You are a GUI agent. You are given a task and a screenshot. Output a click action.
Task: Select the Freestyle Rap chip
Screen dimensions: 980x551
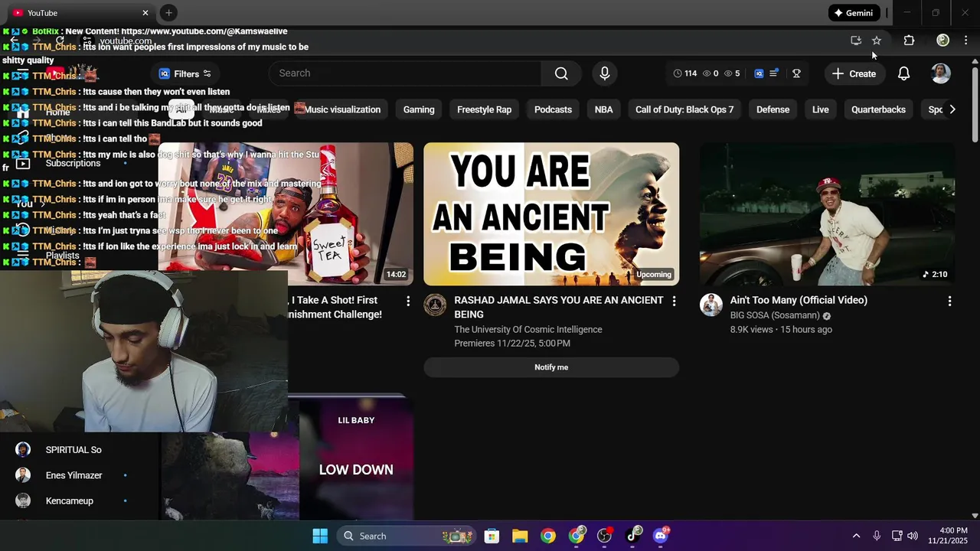point(484,109)
